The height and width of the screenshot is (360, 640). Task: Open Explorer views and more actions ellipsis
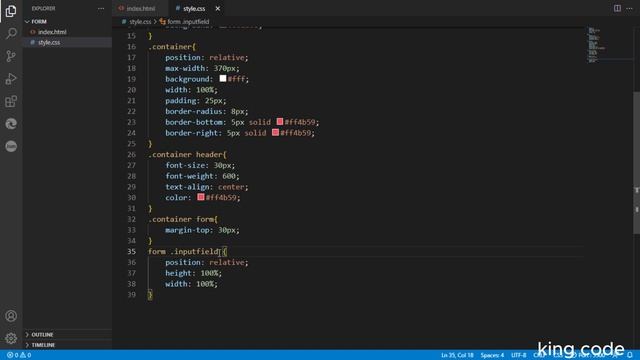[x=101, y=9]
